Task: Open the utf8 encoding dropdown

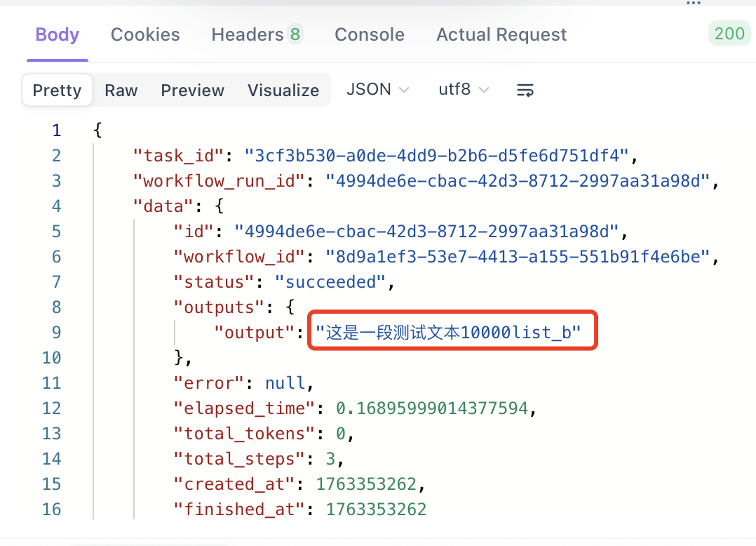Action: [x=464, y=90]
